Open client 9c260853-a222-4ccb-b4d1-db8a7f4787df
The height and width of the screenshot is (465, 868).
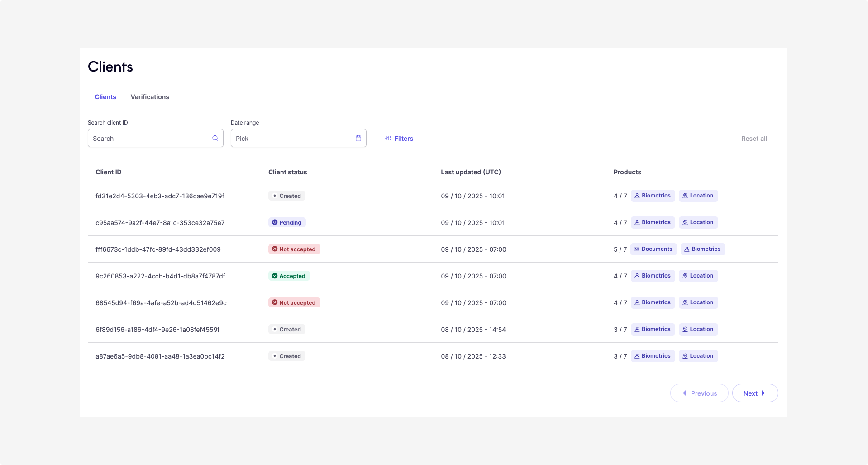coord(160,276)
